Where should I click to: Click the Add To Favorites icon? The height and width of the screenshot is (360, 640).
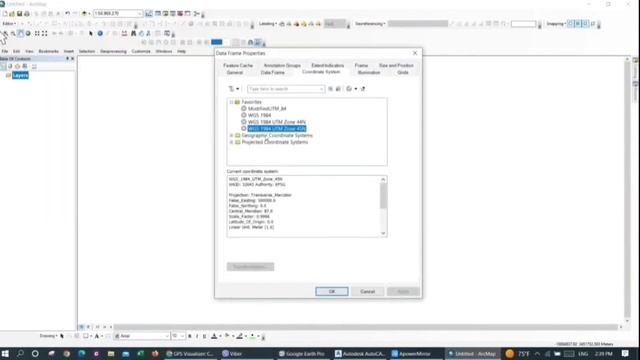click(363, 89)
